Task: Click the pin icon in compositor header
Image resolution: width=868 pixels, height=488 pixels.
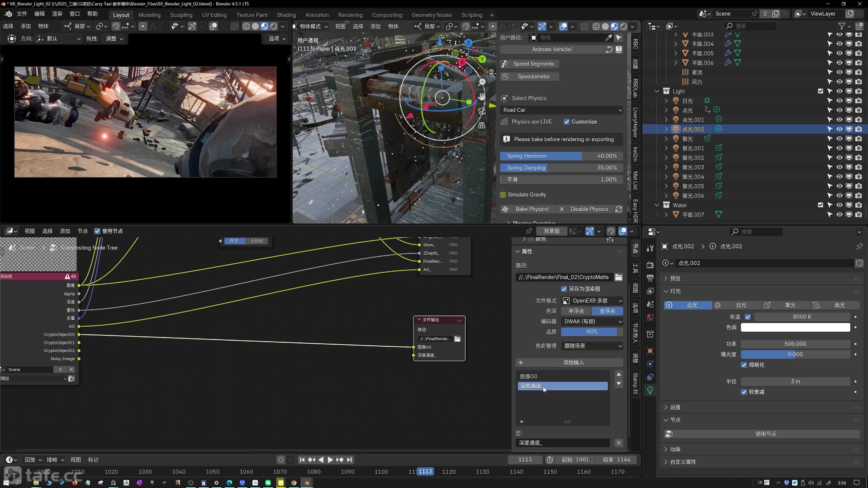Action: tap(529, 231)
